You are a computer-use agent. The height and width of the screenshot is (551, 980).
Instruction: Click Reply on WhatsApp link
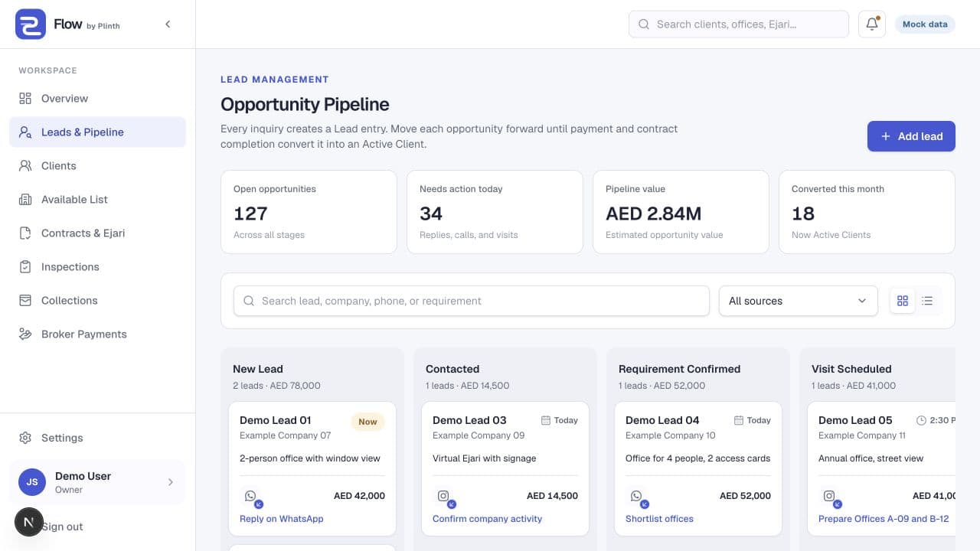pyautogui.click(x=282, y=519)
